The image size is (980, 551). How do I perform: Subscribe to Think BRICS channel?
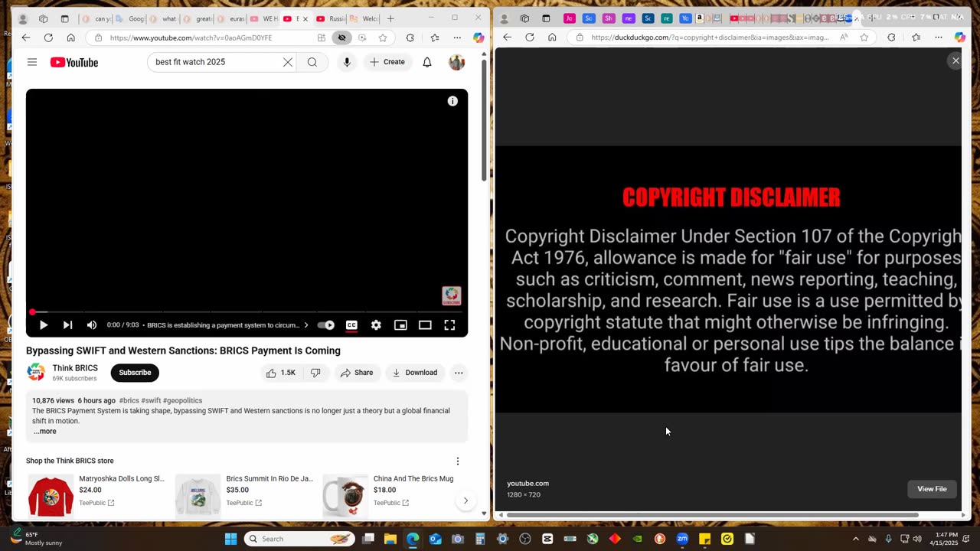[135, 373]
